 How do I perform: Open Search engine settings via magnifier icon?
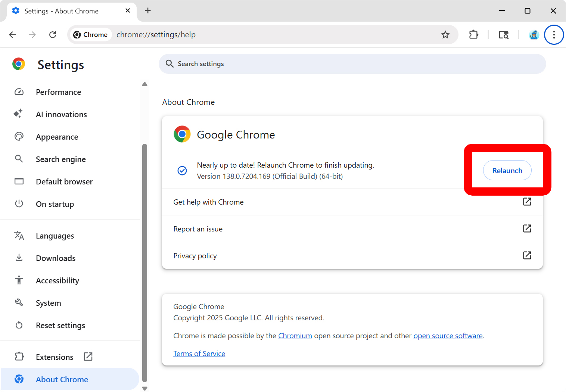point(19,159)
